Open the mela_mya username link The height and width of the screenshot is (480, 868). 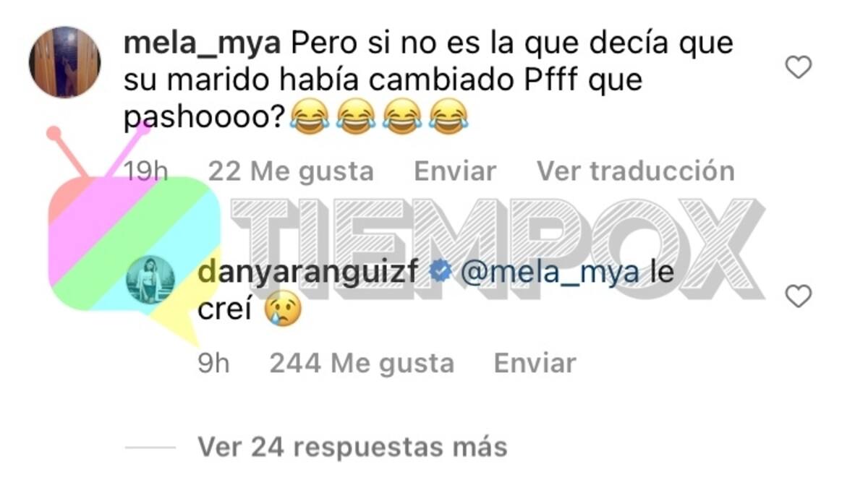(x=203, y=43)
